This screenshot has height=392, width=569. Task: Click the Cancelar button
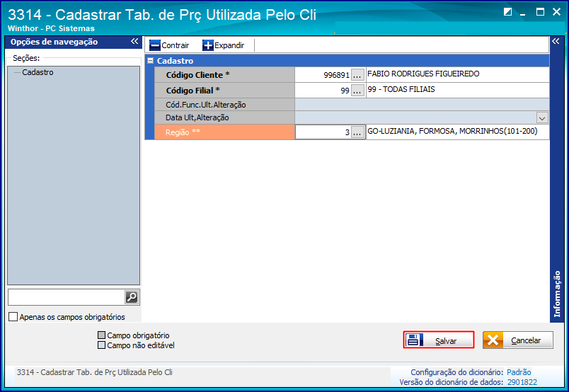518,340
